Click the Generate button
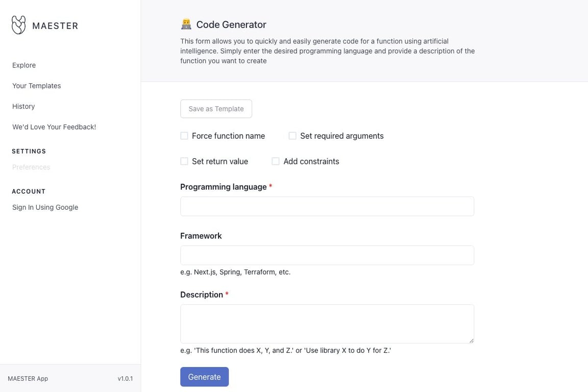This screenshot has height=392, width=588. click(x=204, y=377)
